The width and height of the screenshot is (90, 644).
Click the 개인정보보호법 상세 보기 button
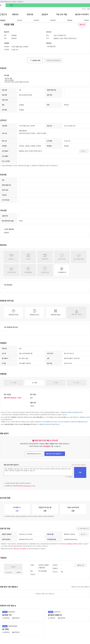[34, 454]
